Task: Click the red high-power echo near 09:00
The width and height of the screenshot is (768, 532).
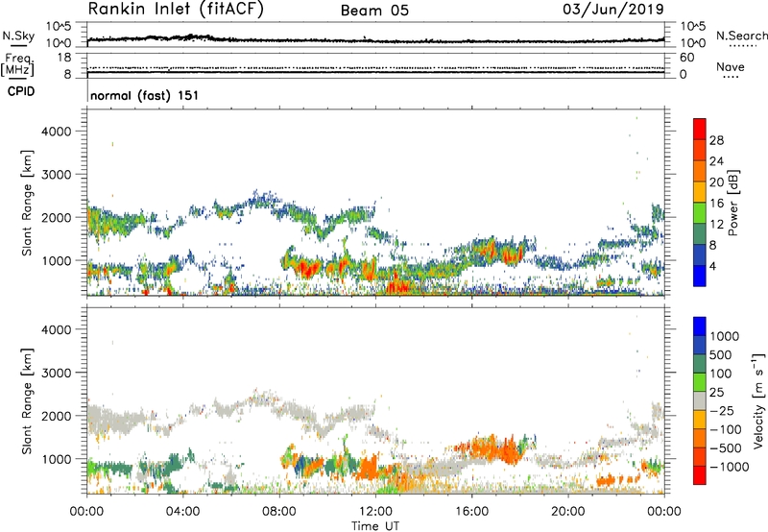Action: [x=308, y=269]
